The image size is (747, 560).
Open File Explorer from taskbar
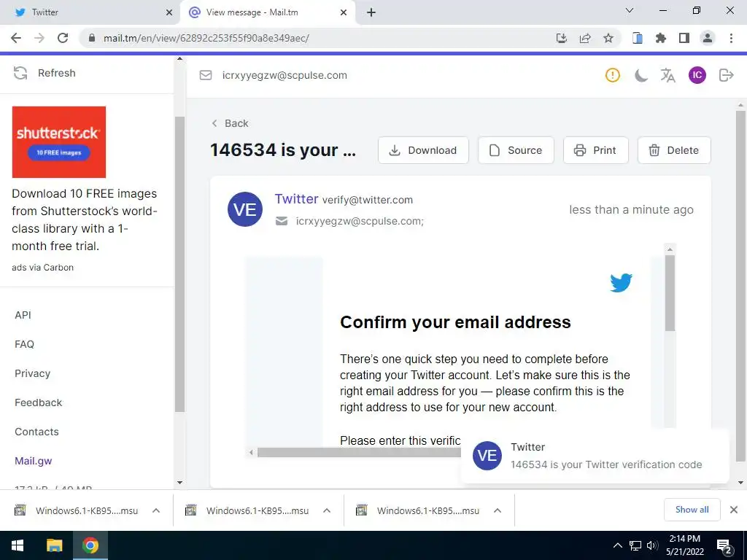tap(54, 545)
